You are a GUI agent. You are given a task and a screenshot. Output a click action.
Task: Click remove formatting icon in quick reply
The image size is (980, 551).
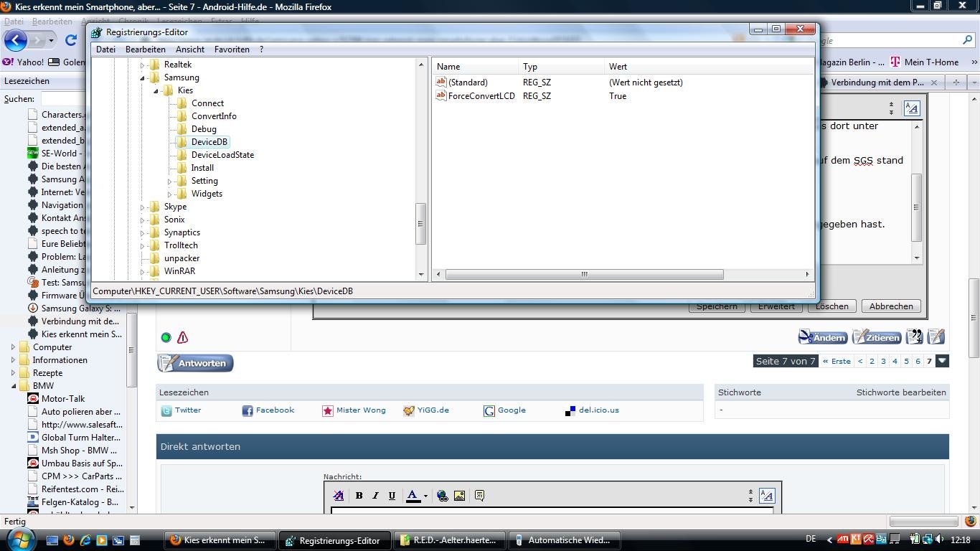(x=339, y=496)
